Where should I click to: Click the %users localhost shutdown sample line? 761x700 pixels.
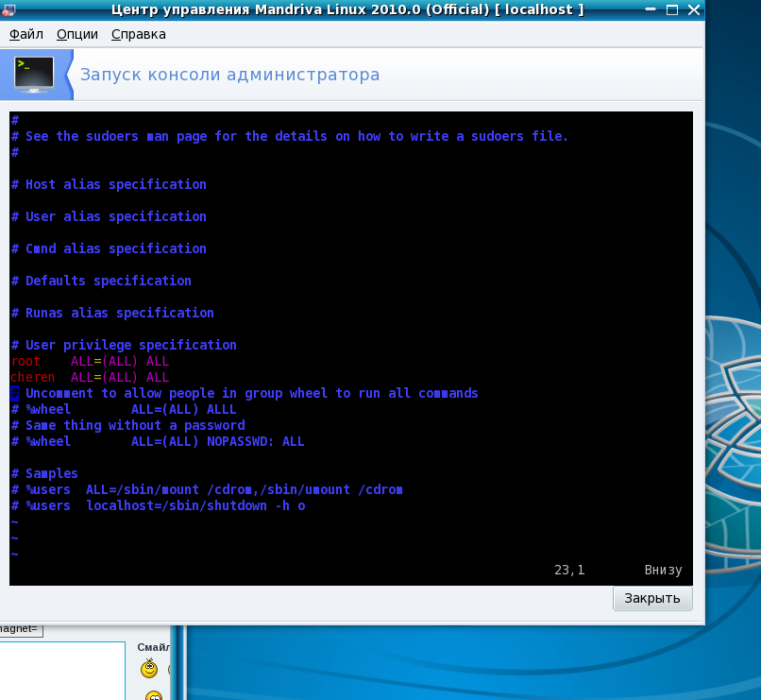click(158, 505)
